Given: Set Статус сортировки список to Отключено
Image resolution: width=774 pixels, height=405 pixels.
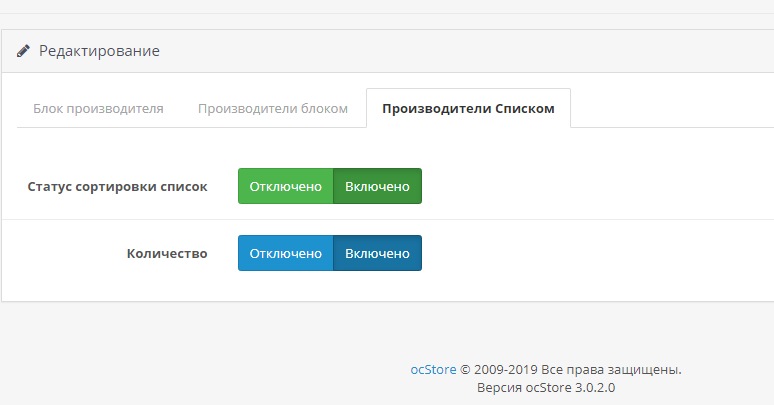Looking at the screenshot, I should 286,186.
